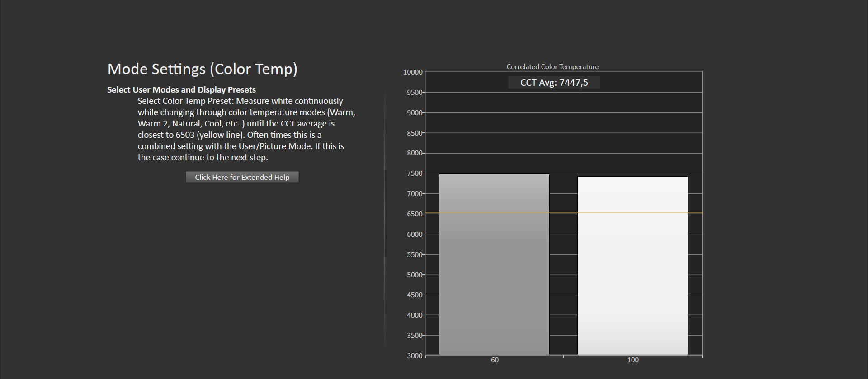Click the 5000 axis label
Screen dimensions: 868x379
pyautogui.click(x=415, y=275)
